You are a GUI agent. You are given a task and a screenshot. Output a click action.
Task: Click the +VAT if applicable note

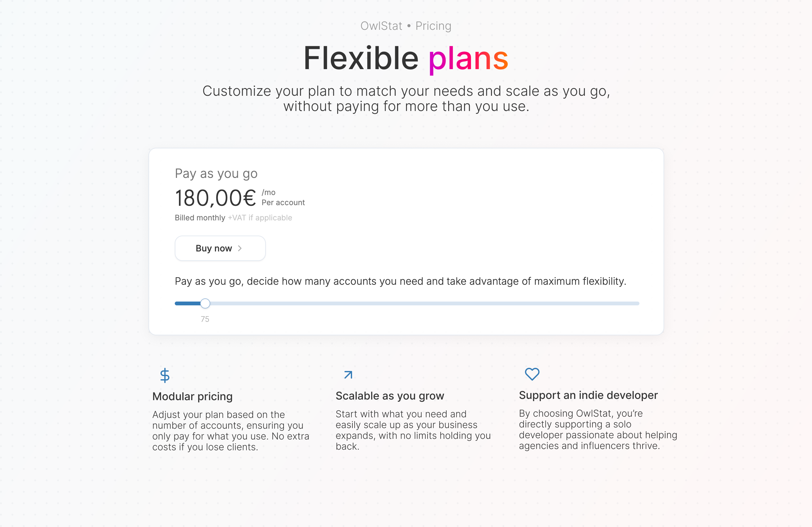pos(260,218)
